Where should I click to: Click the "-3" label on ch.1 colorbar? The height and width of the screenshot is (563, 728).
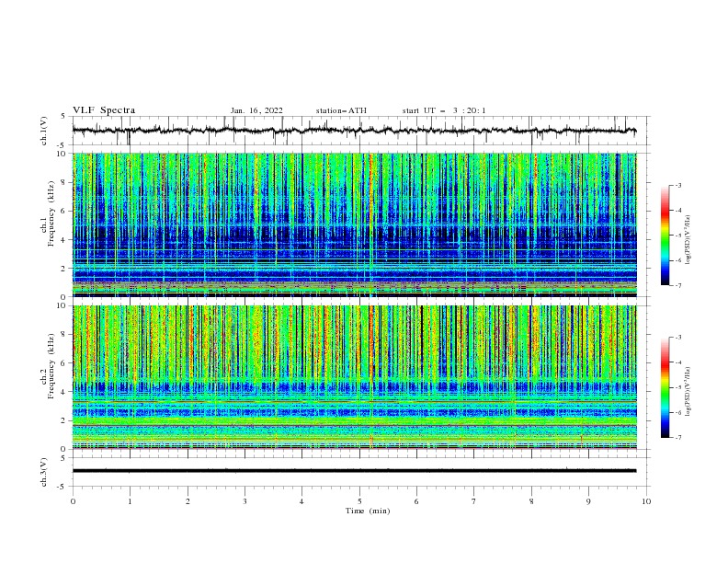(x=678, y=185)
